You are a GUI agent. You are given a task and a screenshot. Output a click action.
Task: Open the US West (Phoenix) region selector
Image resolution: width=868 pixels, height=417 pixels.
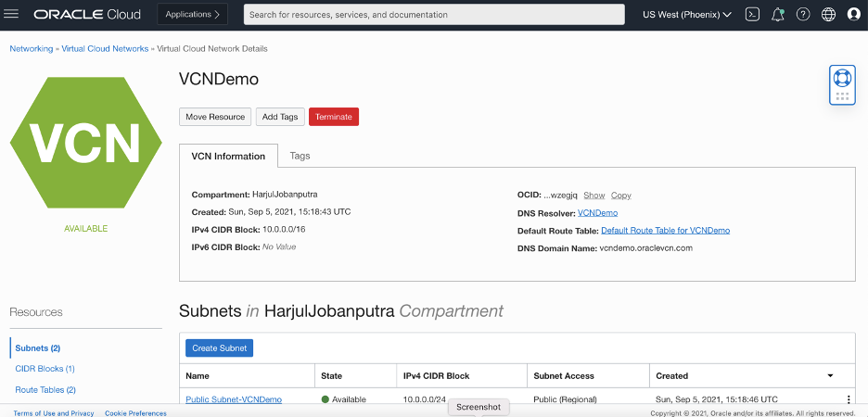click(686, 15)
